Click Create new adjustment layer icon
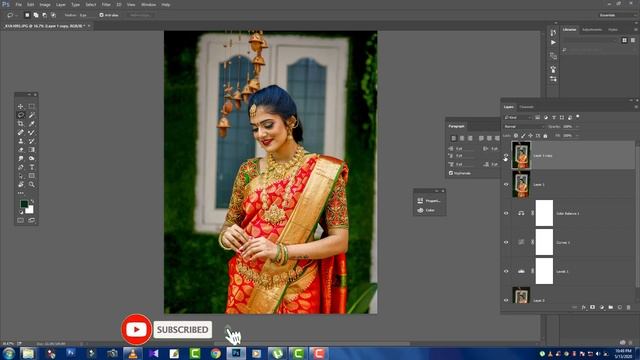 [602, 307]
